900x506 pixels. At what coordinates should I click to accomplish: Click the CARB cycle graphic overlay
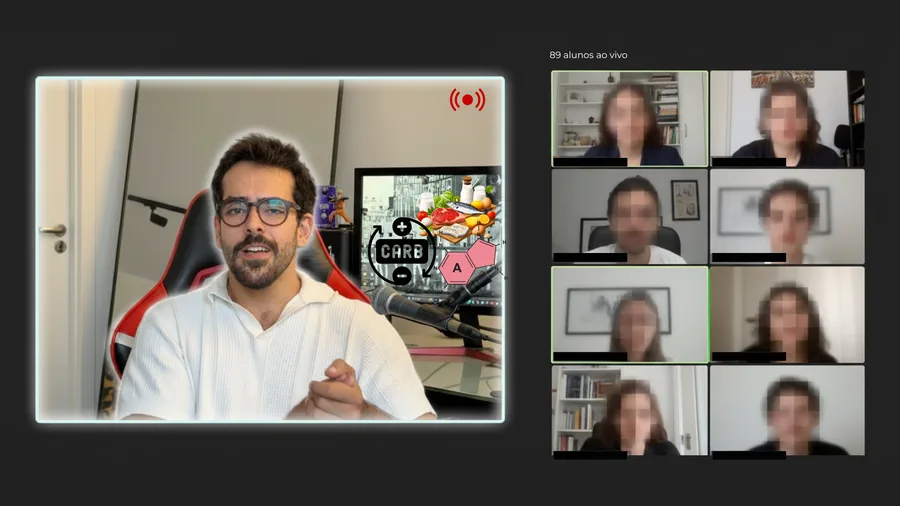402,251
